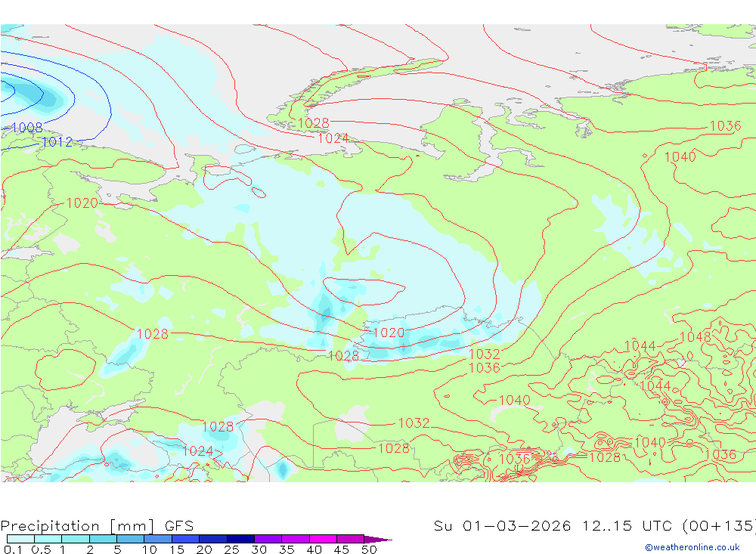Click the 25–30 mm dark navy legend box

tap(240, 539)
